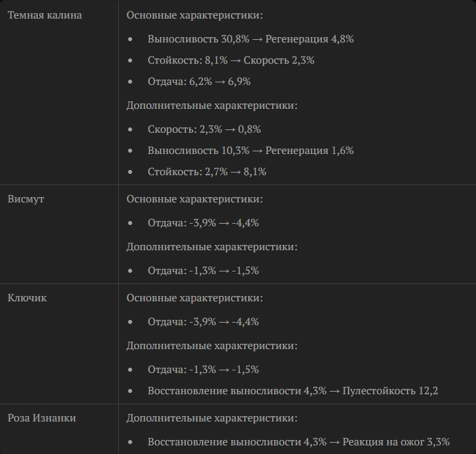
Task: Click Выносливость 30,8% → Регенерация 4,8% line
Action: pos(250,39)
